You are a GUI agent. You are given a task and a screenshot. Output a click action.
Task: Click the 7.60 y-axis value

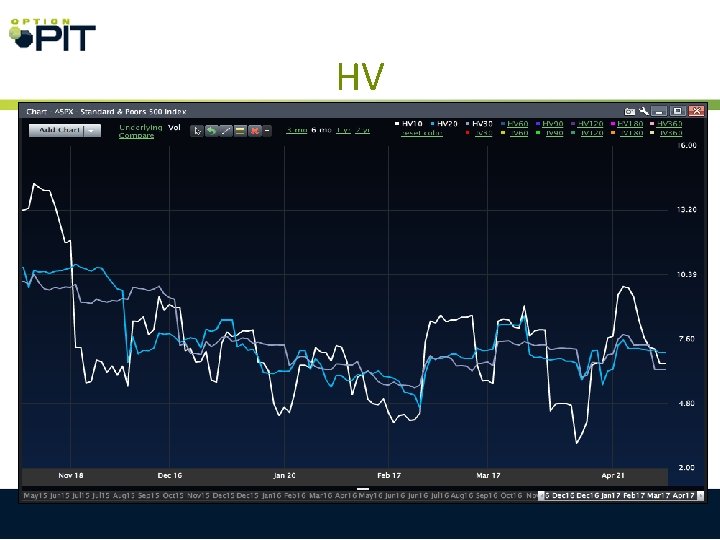tap(686, 339)
